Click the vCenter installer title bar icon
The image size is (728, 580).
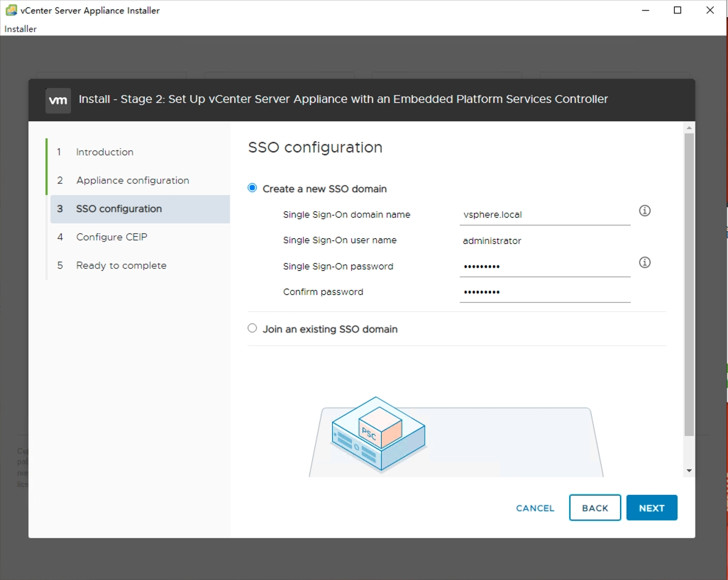pos(11,11)
